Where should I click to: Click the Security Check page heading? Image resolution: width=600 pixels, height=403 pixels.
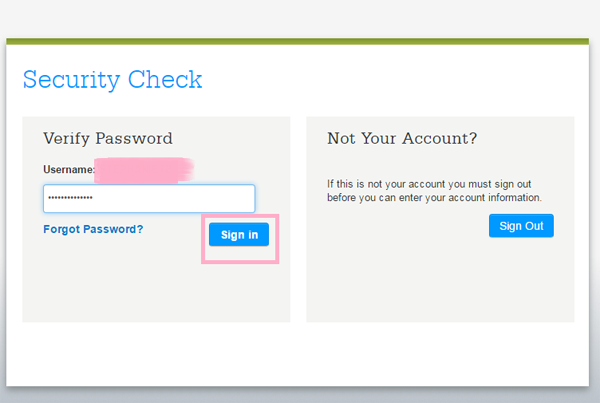(x=112, y=80)
